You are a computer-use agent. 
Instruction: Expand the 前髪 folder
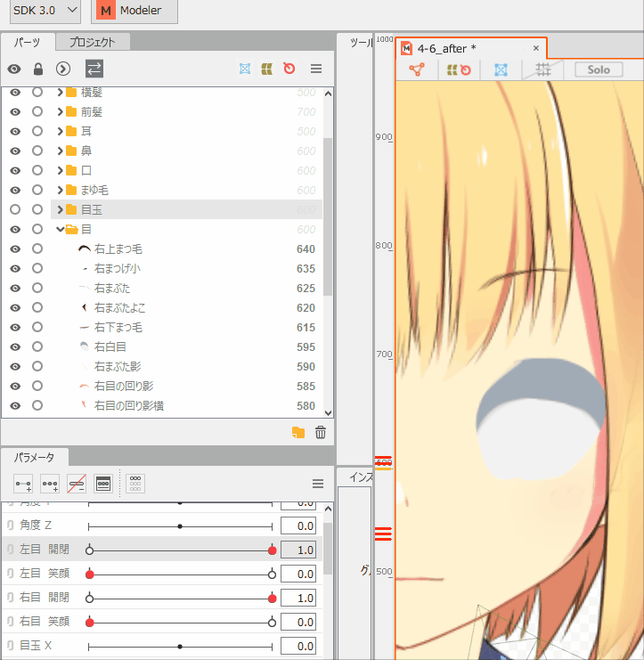click(60, 111)
